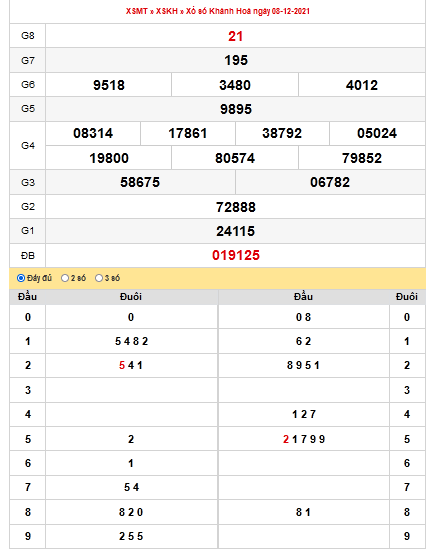429x553 pixels.
Task: Click G3 number 58675
Action: pyautogui.click(x=140, y=182)
